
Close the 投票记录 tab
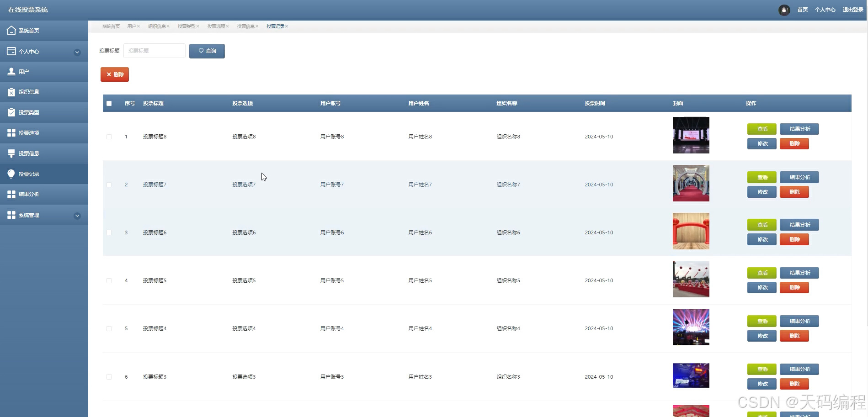(x=287, y=26)
